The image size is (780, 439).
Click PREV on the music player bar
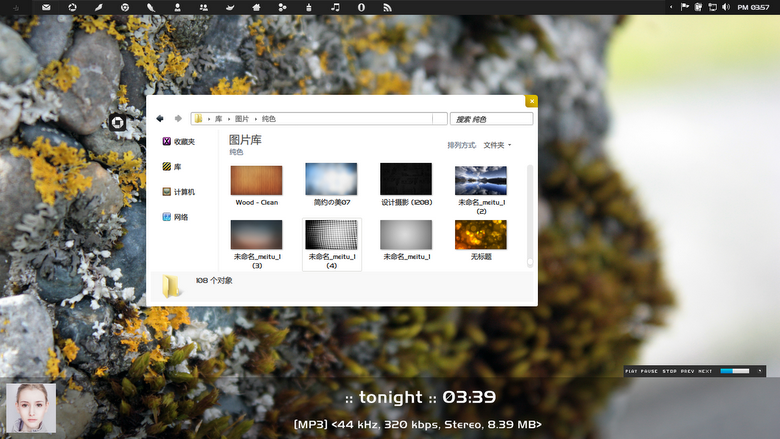(687, 371)
